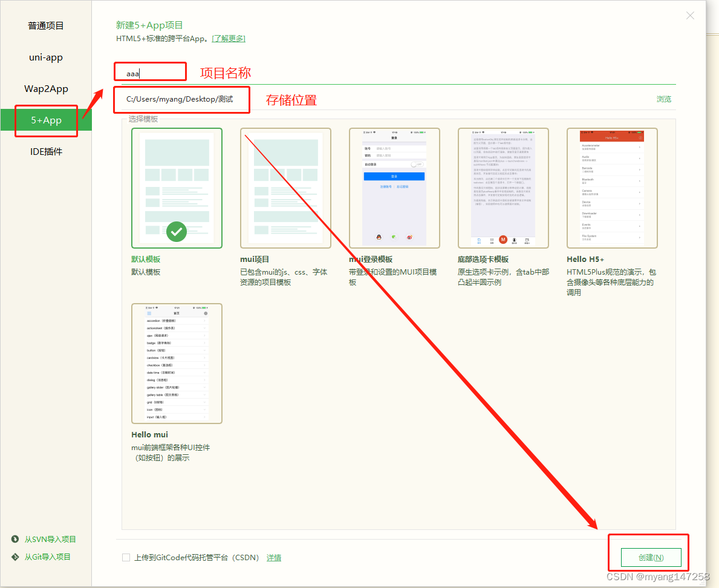Click the 底部选项卡模板 description 原生选项卡示例
The height and width of the screenshot is (588, 719).
[x=503, y=277]
